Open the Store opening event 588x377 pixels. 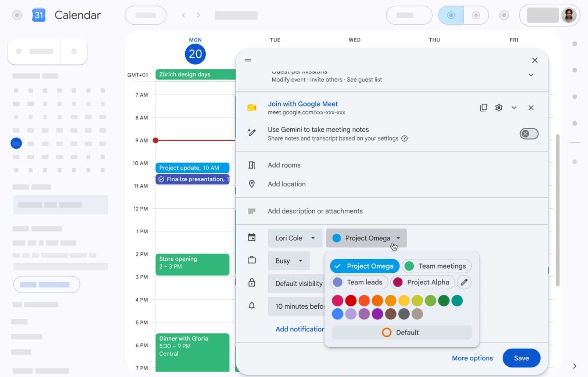tap(192, 265)
